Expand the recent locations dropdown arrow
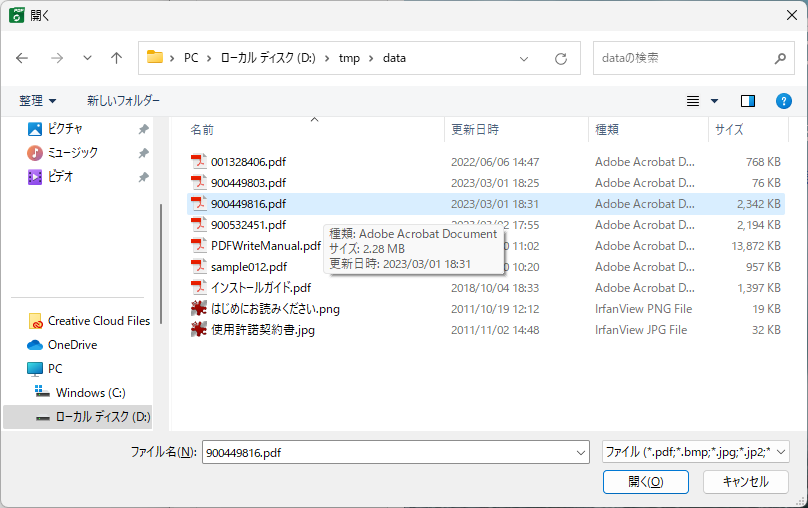Image resolution: width=808 pixels, height=508 pixels. (87, 58)
